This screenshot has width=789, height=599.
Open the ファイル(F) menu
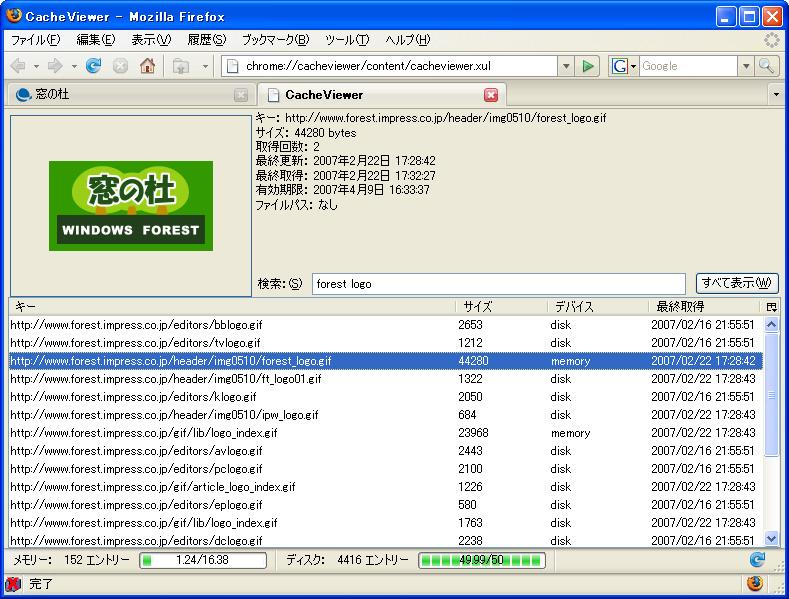(x=36, y=40)
